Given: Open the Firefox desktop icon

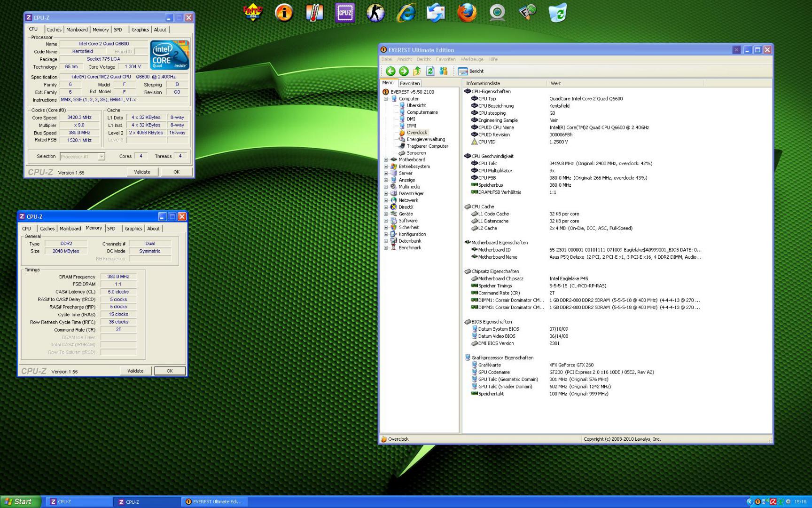Looking at the screenshot, I should pos(467,13).
